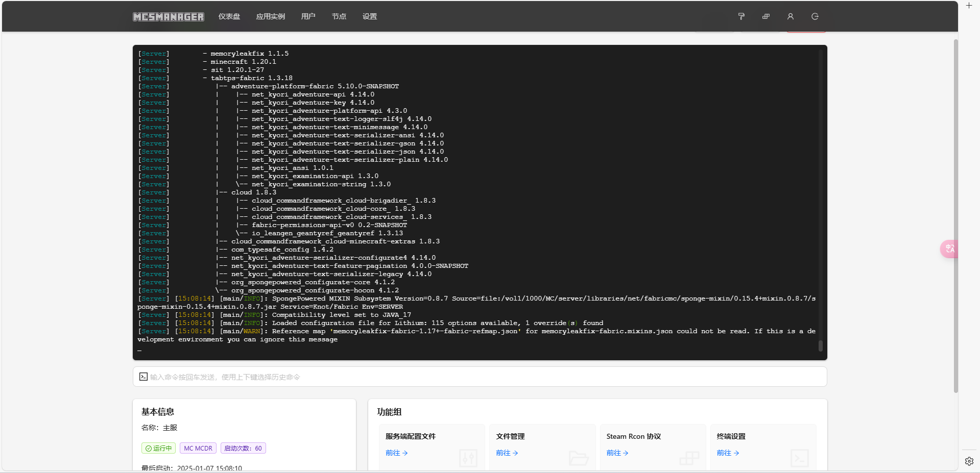Image resolution: width=980 pixels, height=473 pixels.
Task: Open a new browser tab with plus
Action: 969,6
